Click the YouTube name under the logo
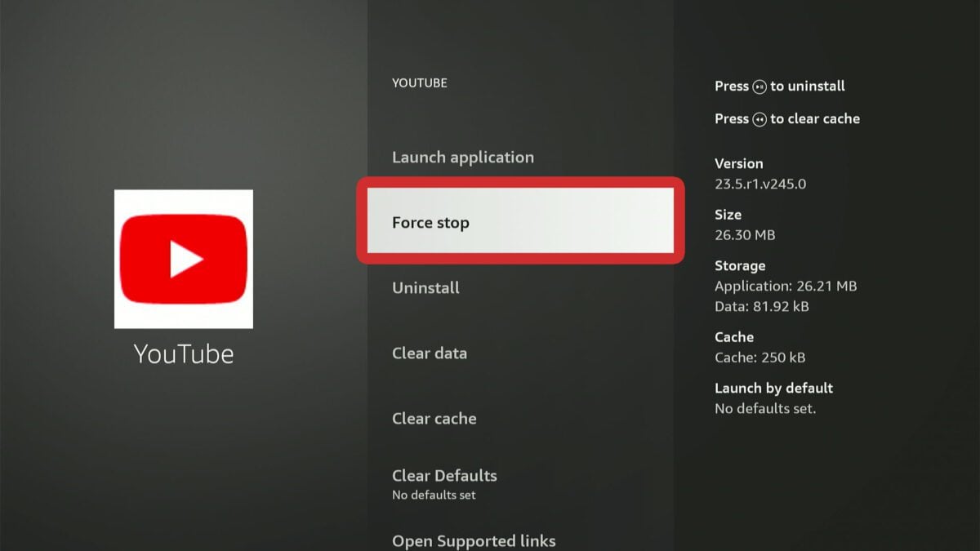The width and height of the screenshot is (980, 551). pyautogui.click(x=184, y=354)
